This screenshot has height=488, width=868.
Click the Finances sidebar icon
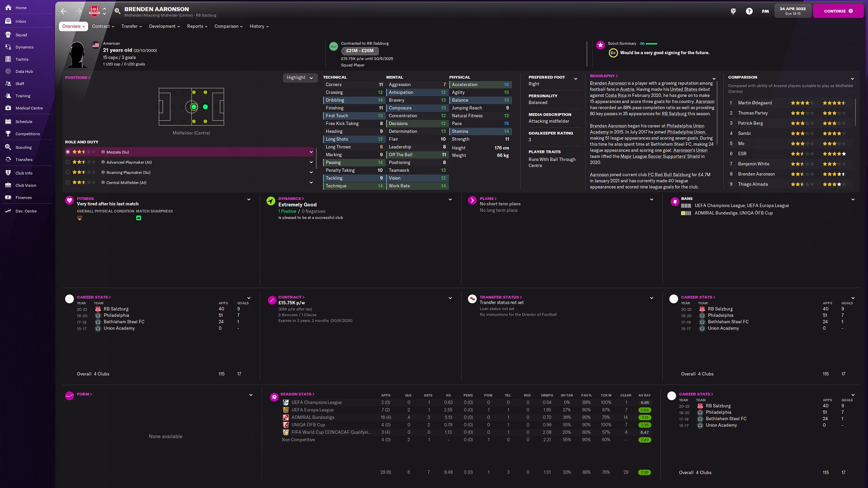coord(8,197)
